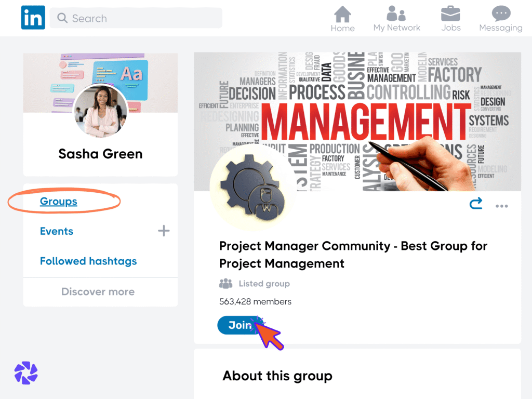Click the people icon beside Listed group
The image size is (532, 399).
(x=225, y=283)
